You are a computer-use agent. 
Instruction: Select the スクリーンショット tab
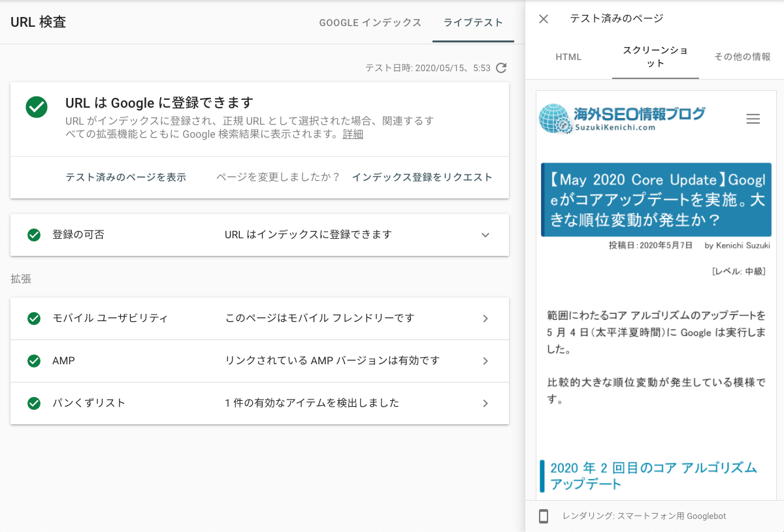tap(655, 57)
